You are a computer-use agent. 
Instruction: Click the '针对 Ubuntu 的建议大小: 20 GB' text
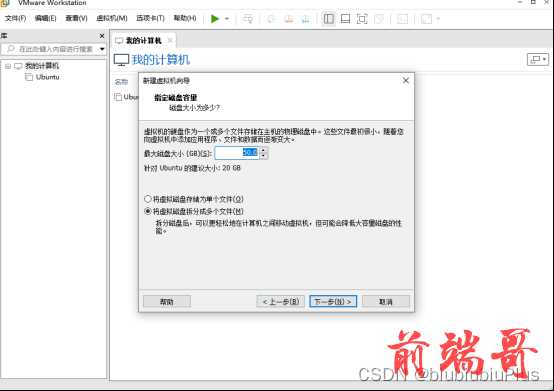point(192,168)
